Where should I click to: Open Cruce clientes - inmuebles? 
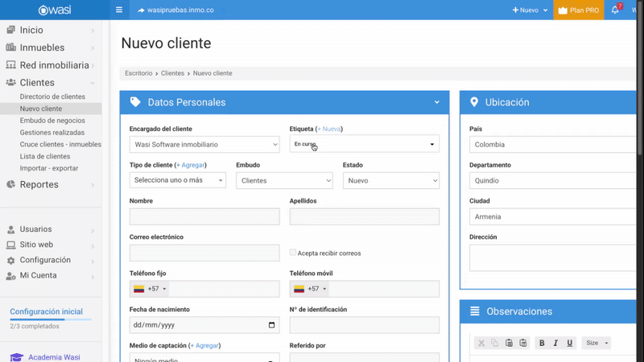tap(60, 144)
